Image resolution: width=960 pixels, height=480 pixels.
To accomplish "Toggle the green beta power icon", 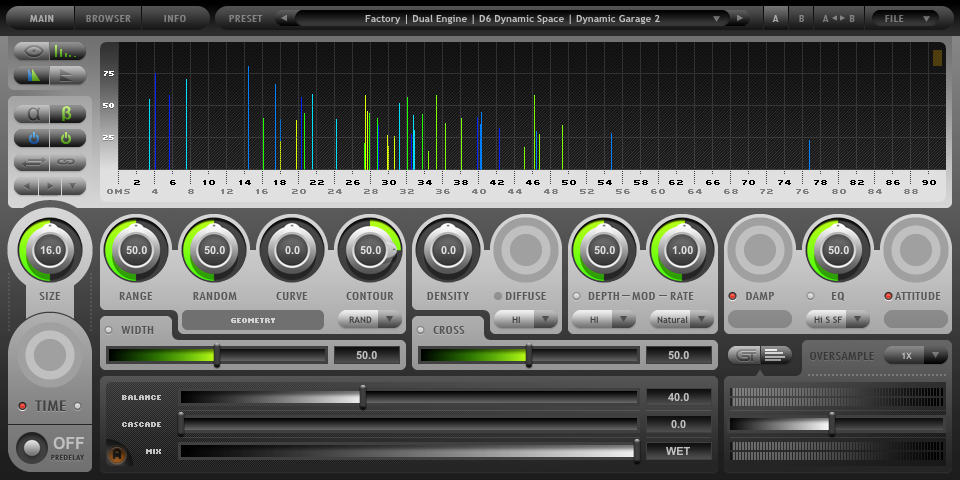I will 67,138.
